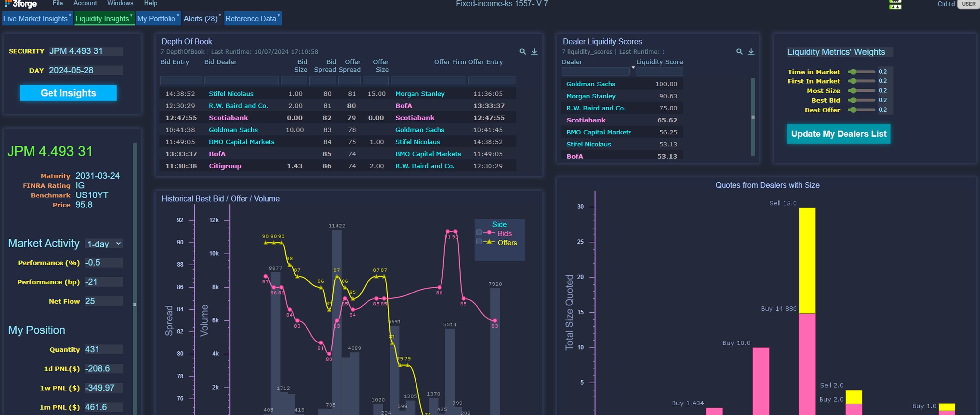Click Update My Dealers List button
The width and height of the screenshot is (980, 415).
(838, 134)
